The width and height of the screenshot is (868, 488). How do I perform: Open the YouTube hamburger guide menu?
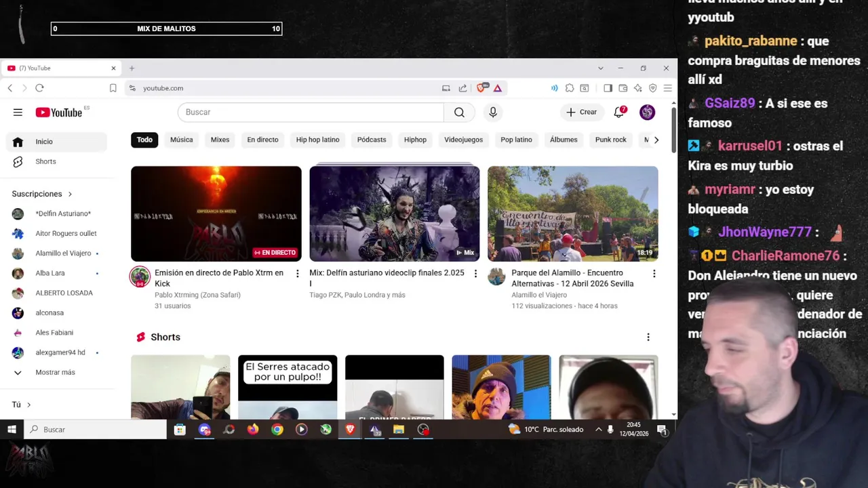click(18, 113)
